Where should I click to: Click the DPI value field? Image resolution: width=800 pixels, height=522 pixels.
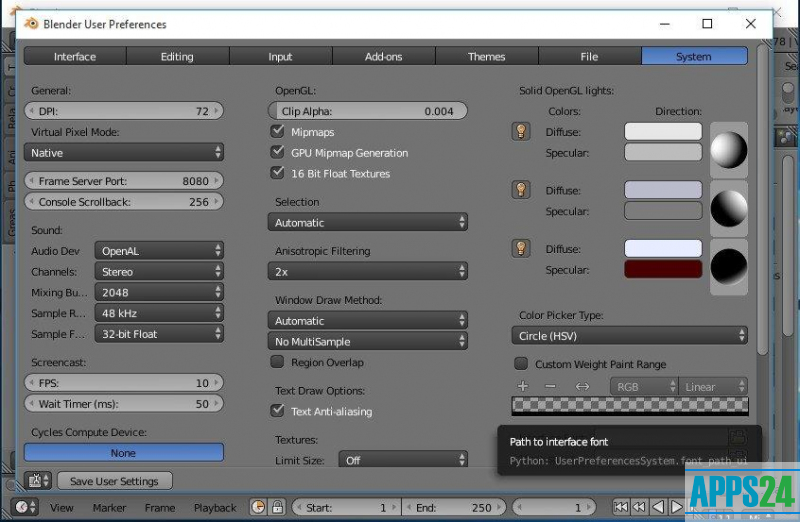click(x=124, y=111)
